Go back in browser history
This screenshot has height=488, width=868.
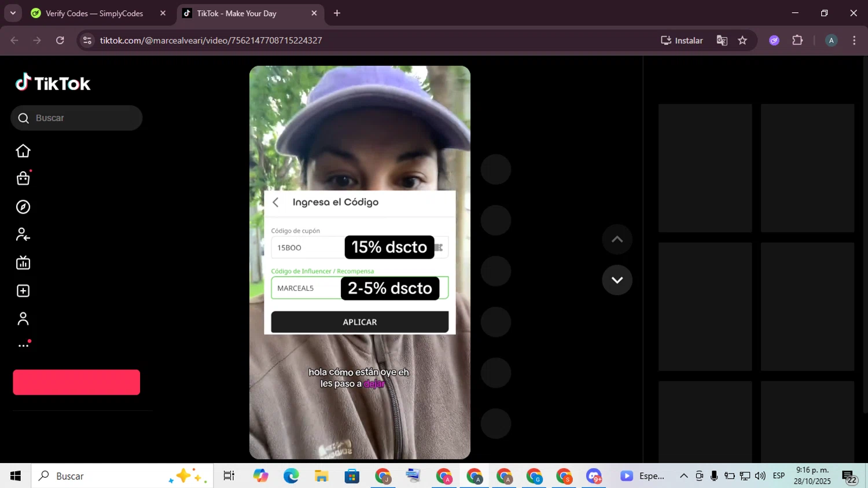[14, 41]
